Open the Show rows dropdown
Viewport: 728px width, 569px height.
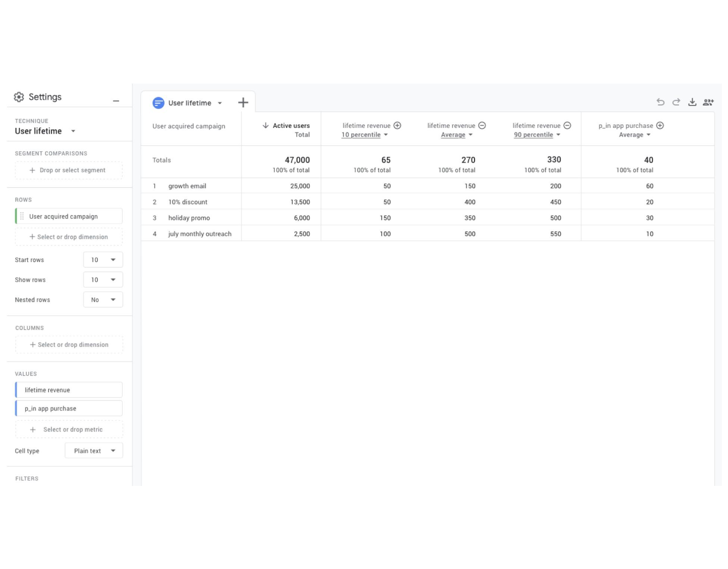coord(103,280)
